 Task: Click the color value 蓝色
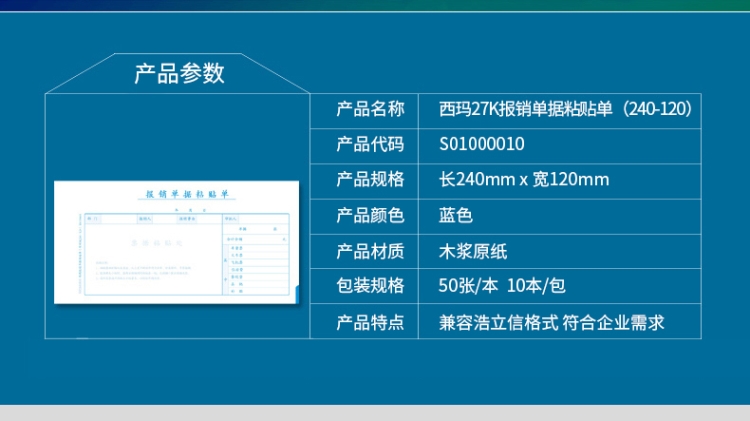click(456, 215)
